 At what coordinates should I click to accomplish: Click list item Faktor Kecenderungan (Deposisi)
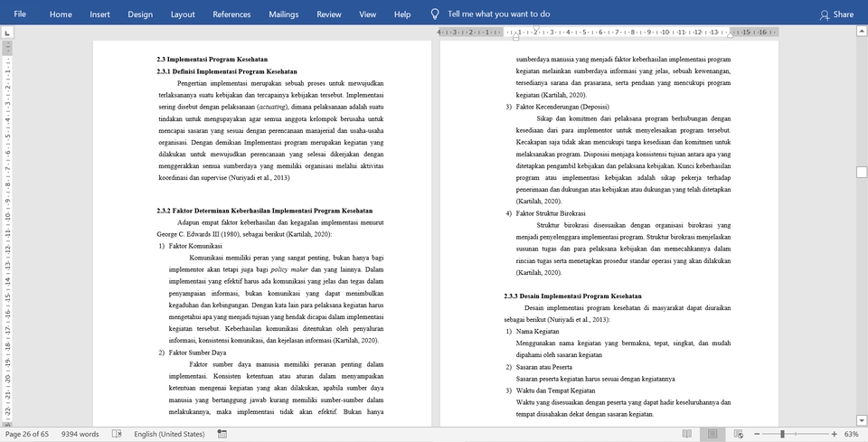point(562,107)
